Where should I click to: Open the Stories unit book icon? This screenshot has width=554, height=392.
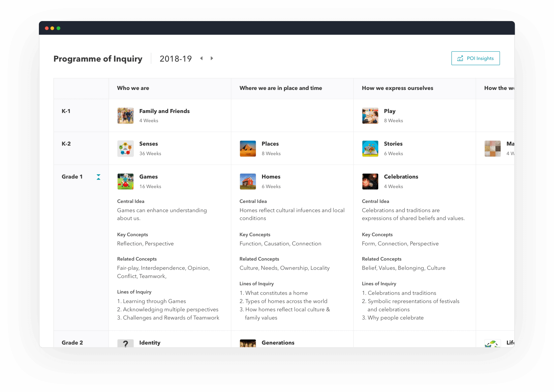370,149
